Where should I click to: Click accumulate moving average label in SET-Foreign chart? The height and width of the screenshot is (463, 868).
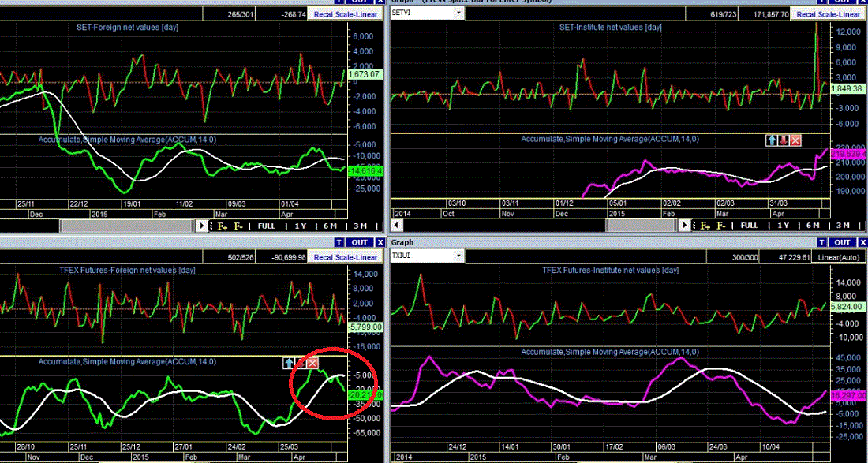coord(127,140)
